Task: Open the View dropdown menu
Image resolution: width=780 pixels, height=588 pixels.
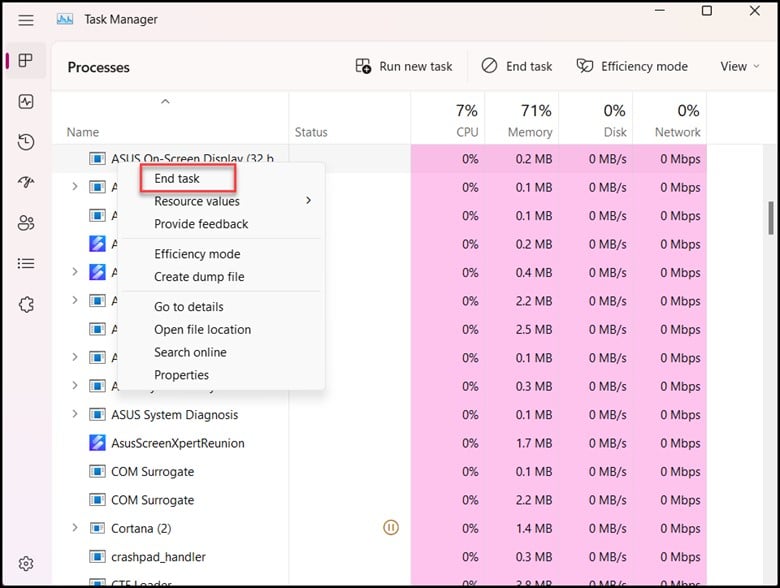Action: (x=740, y=66)
